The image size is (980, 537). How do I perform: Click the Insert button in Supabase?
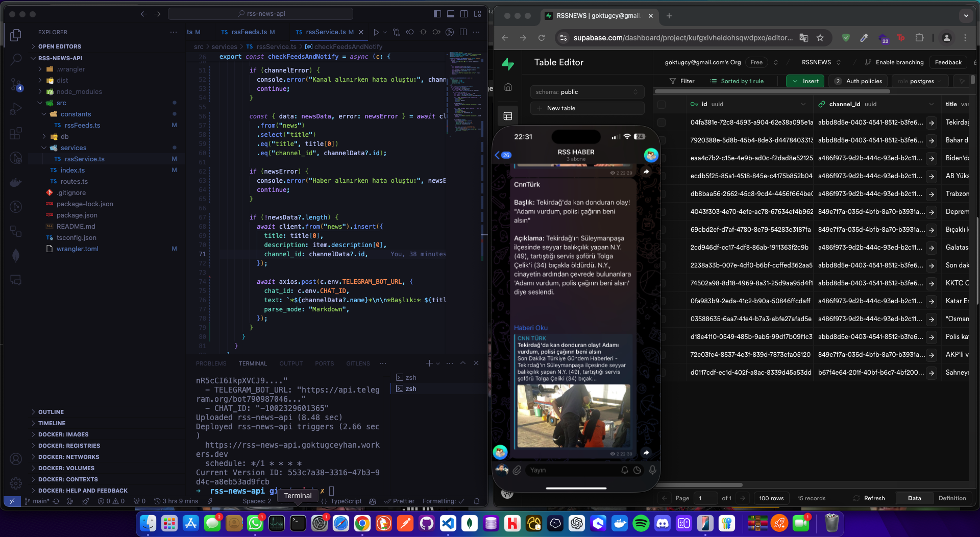(x=805, y=81)
